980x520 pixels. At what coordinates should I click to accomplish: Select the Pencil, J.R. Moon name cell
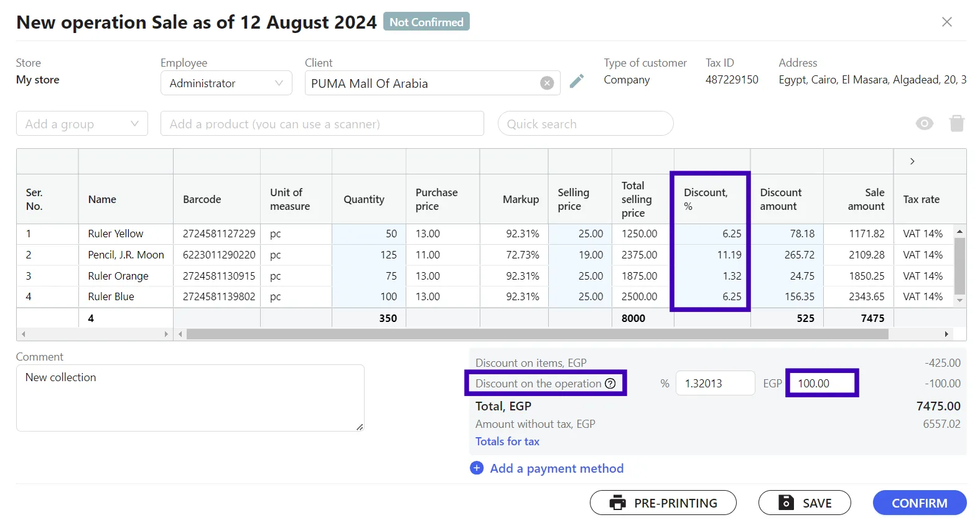pos(126,255)
